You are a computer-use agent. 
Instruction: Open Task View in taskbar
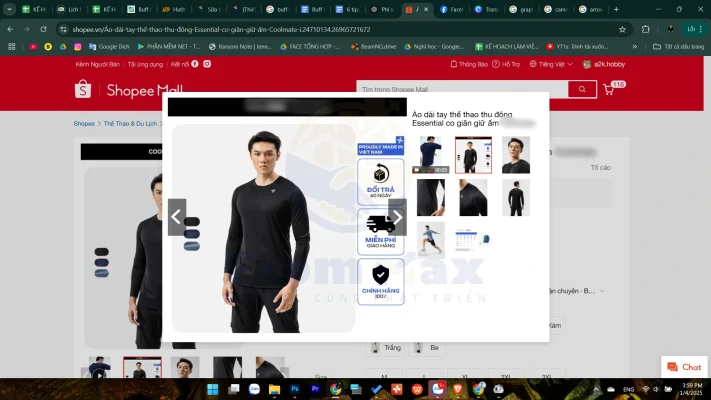(234, 389)
